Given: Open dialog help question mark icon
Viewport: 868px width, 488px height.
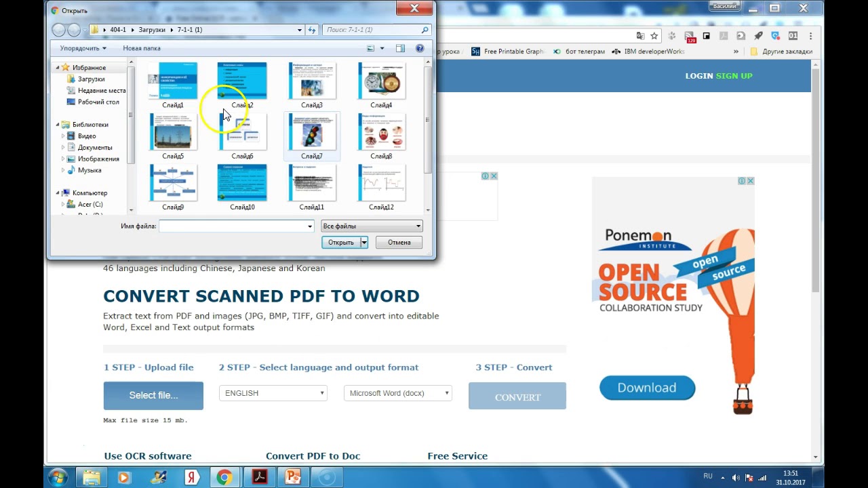Looking at the screenshot, I should tap(420, 48).
